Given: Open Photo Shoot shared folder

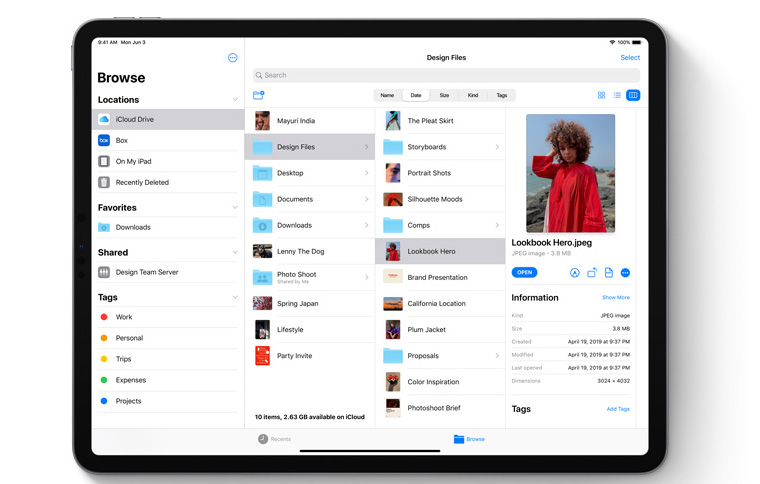Looking at the screenshot, I should click(310, 277).
